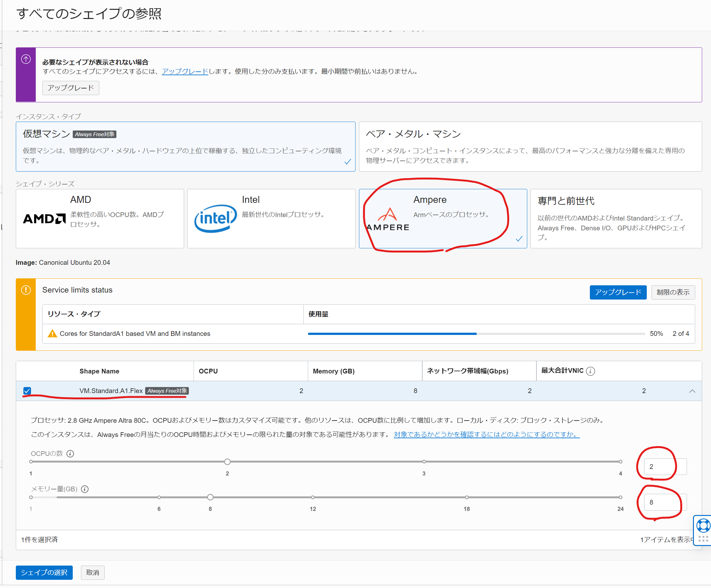Click the AMD logo icon

pos(44,219)
